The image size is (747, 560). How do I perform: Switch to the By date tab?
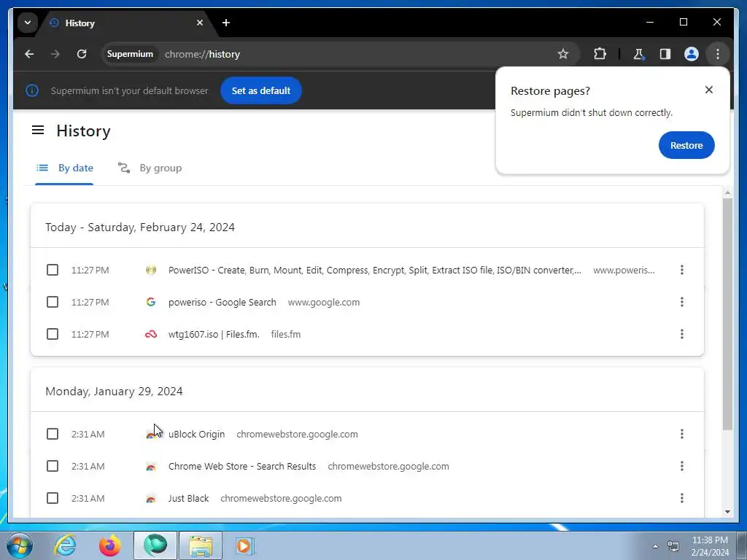click(65, 168)
